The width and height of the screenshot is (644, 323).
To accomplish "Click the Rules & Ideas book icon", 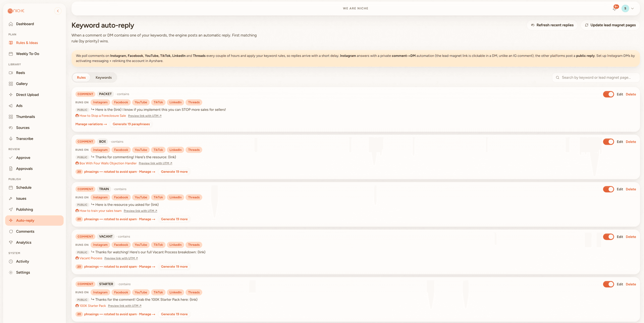I will [x=11, y=43].
